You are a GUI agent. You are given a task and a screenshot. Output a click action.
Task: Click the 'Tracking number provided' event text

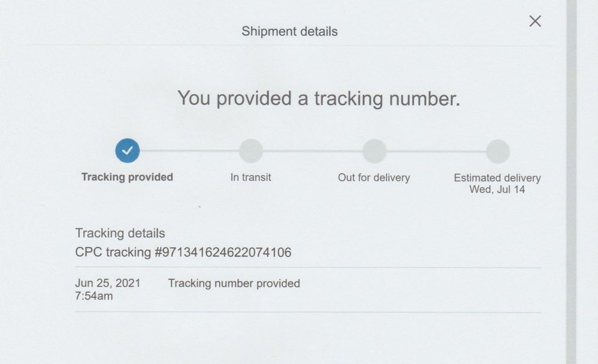[234, 283]
